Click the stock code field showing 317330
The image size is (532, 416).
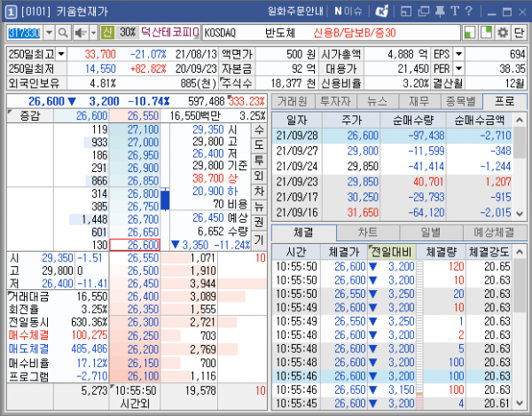point(25,33)
